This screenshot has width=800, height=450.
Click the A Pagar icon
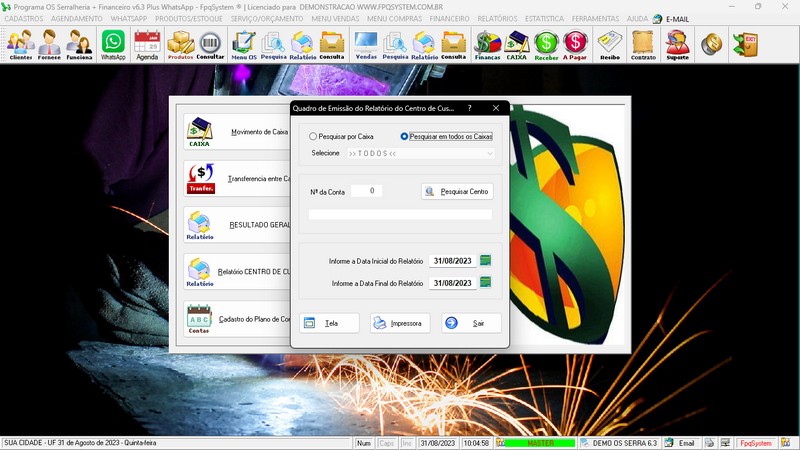click(x=575, y=44)
